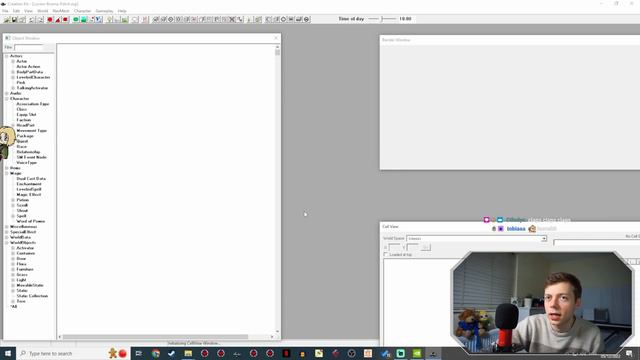Viewport: 640px width, 360px height.
Task: Expand the BodyPartData tree node
Action: point(13,72)
